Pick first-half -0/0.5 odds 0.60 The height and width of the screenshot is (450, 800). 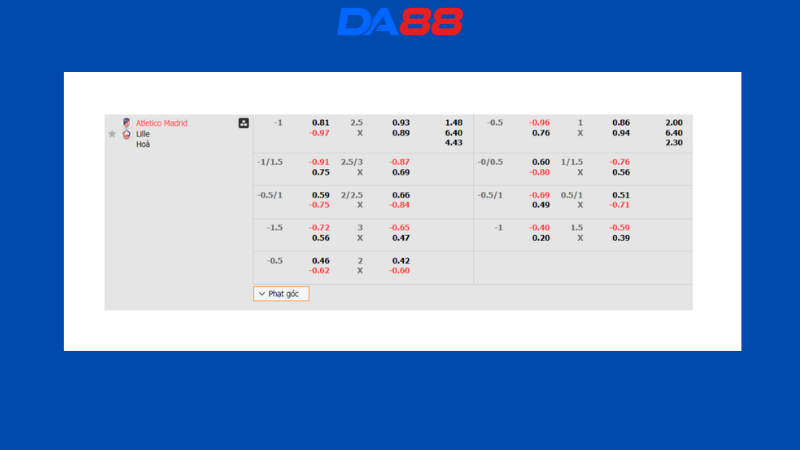click(x=541, y=162)
